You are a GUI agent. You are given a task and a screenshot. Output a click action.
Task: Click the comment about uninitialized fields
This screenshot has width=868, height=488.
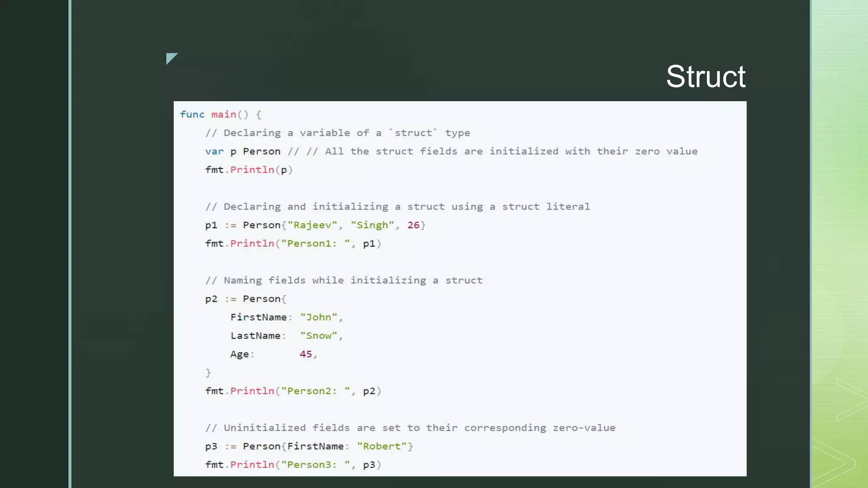click(410, 428)
